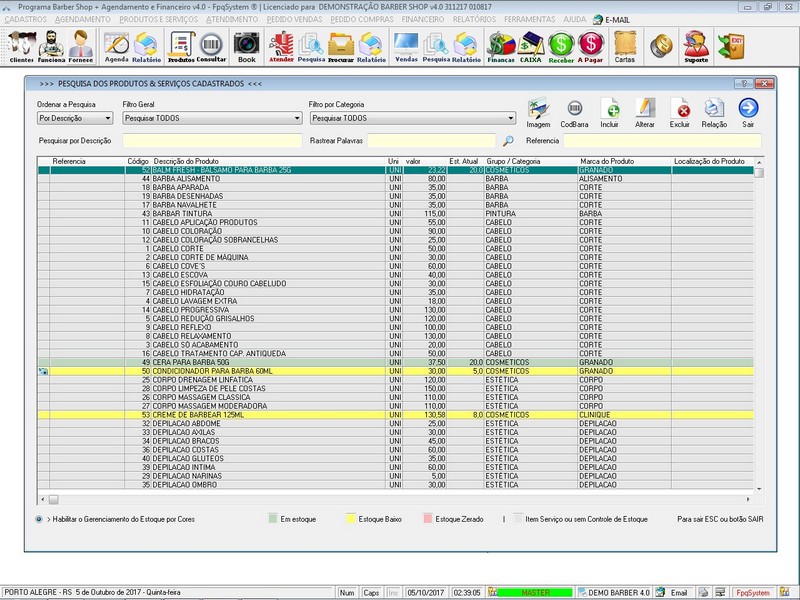Click the Agenda clock icon
800x600 pixels.
point(117,45)
